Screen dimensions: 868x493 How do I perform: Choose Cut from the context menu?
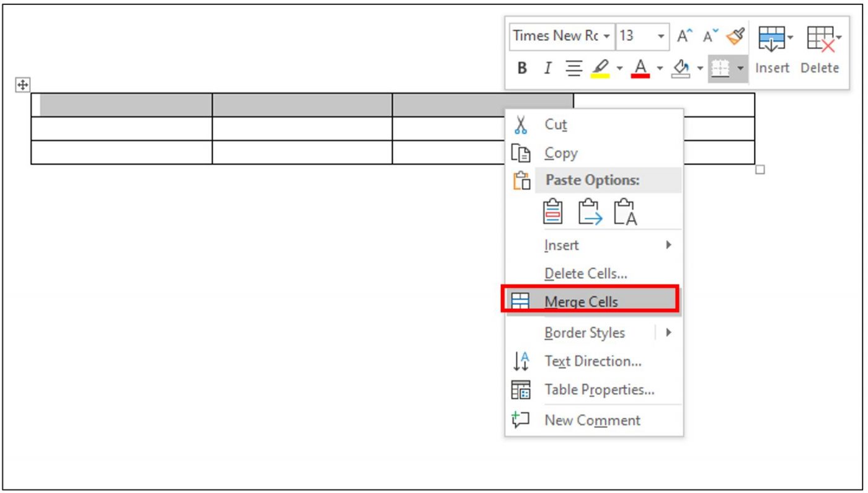pos(594,125)
